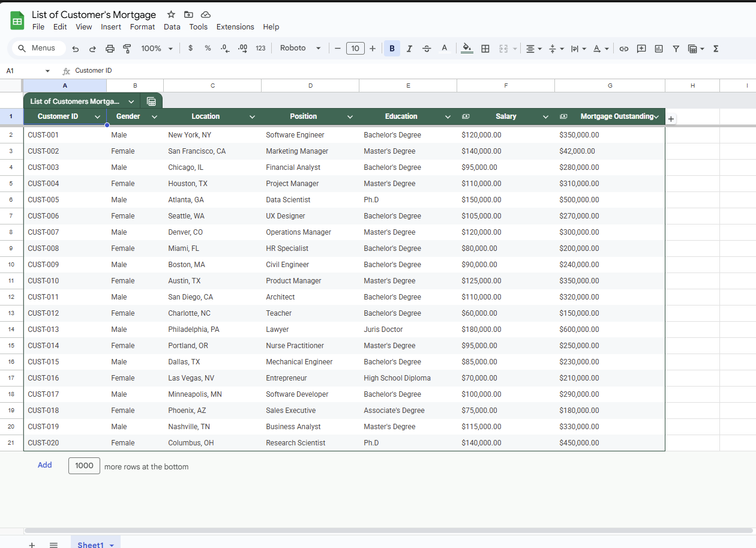The image size is (756, 548).
Task: Open the Edit menu
Action: tap(60, 27)
